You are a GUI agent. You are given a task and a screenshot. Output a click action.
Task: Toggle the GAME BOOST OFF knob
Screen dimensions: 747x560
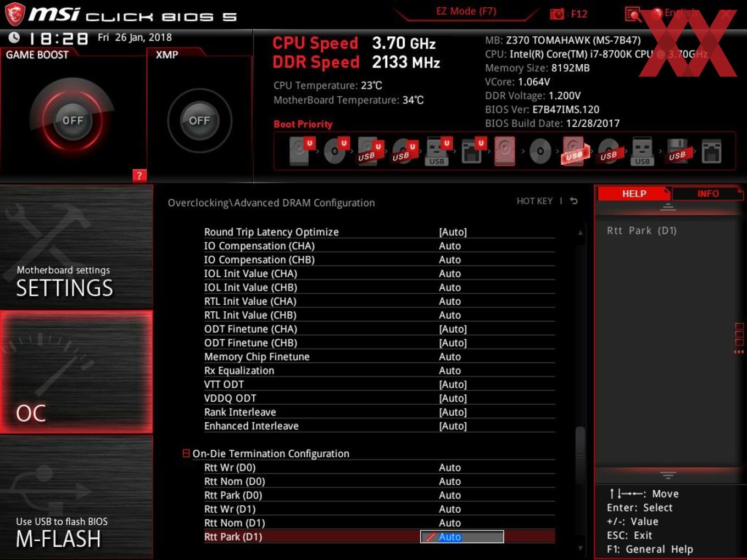click(x=73, y=120)
